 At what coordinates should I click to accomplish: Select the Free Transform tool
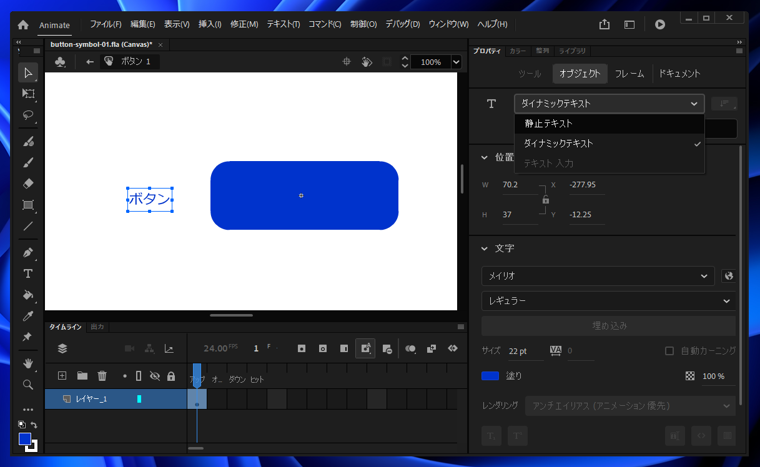(28, 94)
